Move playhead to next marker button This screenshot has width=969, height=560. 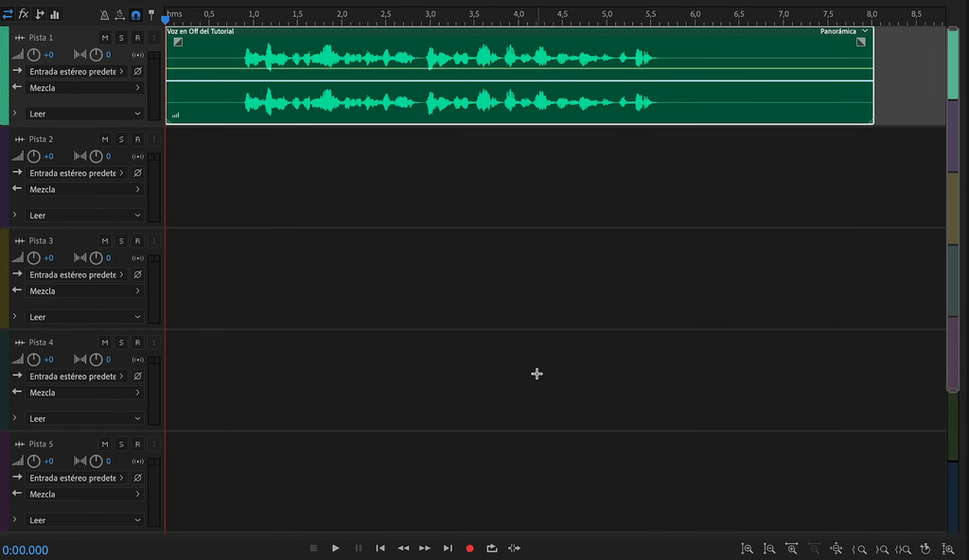448,549
